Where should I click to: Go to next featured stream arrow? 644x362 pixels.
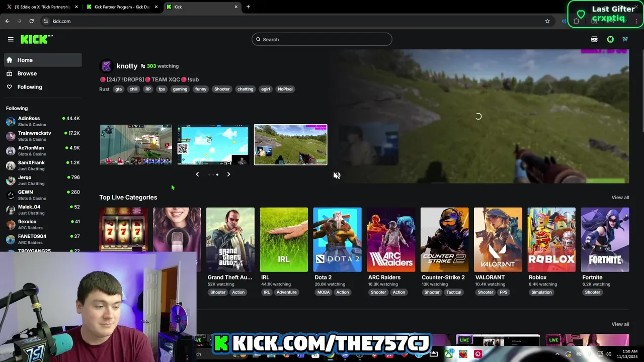click(x=228, y=174)
